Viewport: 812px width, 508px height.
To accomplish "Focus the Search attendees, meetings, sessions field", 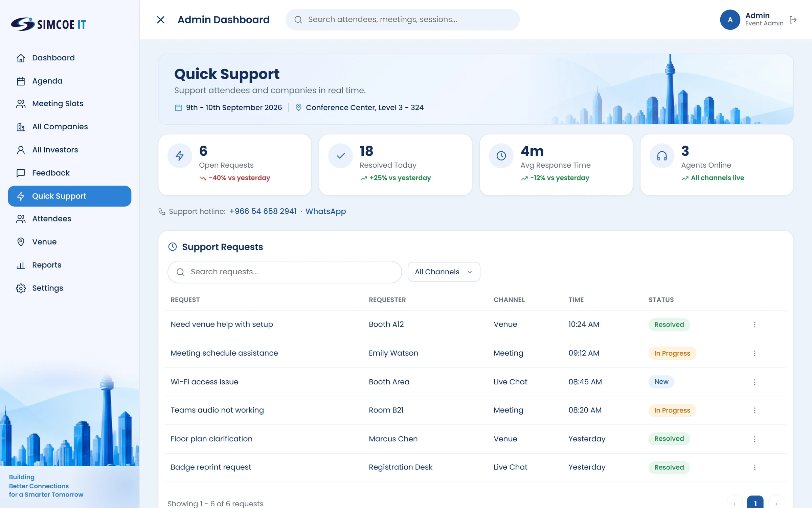I will (402, 20).
